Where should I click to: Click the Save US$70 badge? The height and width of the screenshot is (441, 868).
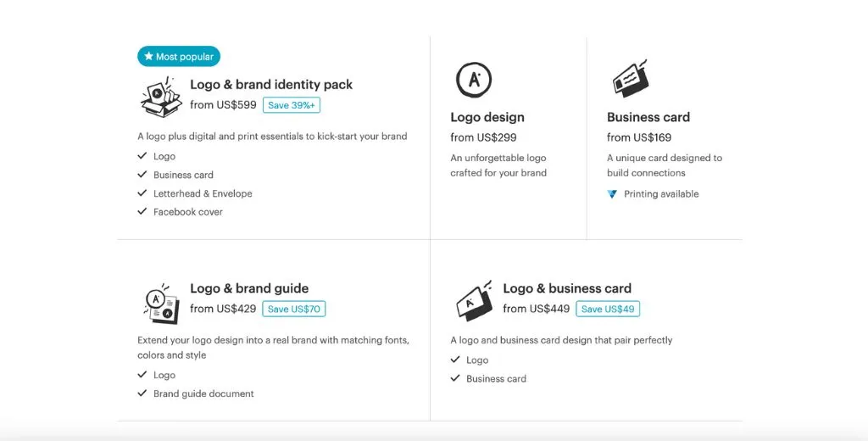(x=294, y=309)
